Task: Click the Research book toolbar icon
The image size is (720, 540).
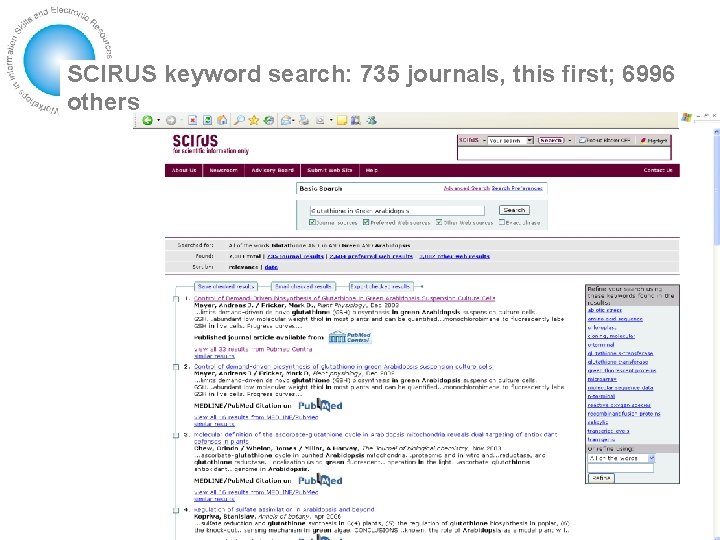Action: tap(355, 120)
